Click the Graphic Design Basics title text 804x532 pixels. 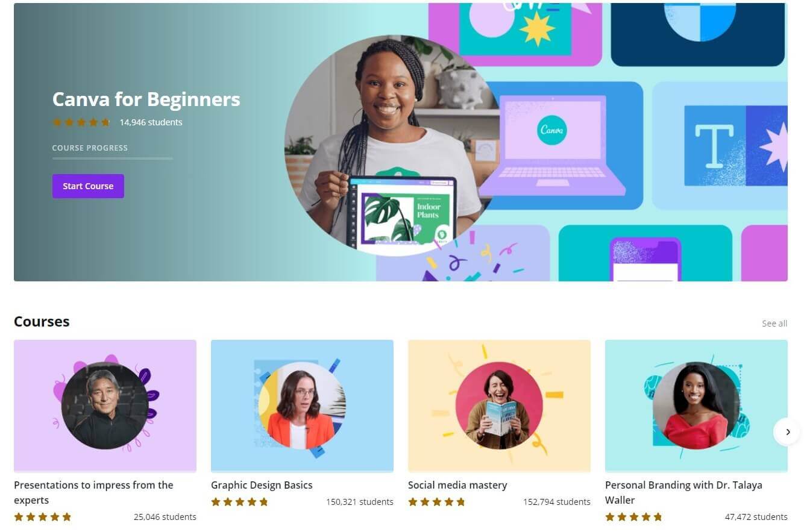(262, 485)
